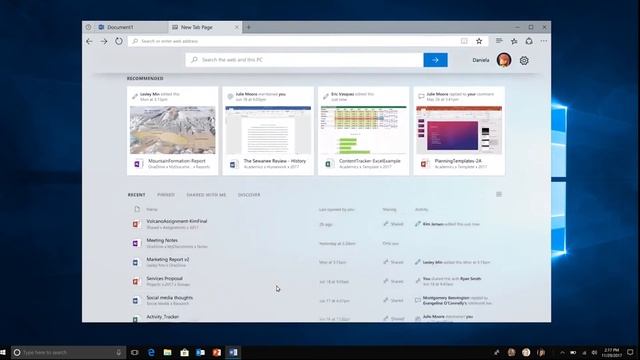Add page to favorites with star icon
This screenshot has height=360, width=640.
tap(479, 41)
